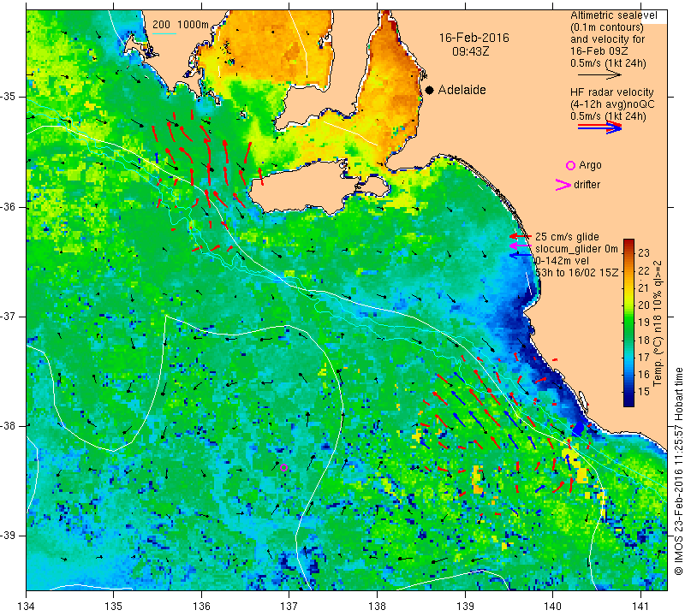
Task: Click the 'Temp. (°C) n18 10% ql>=2' colorbar title
Action: pos(657,323)
